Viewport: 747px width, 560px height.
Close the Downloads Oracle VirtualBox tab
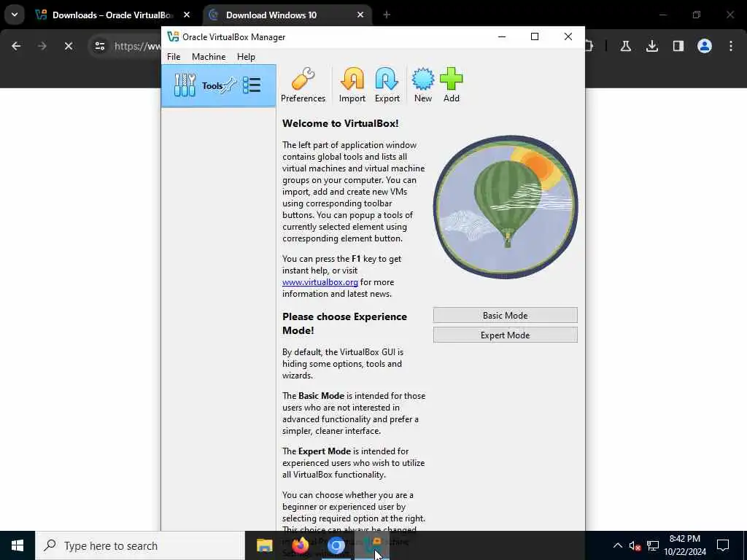tap(187, 15)
